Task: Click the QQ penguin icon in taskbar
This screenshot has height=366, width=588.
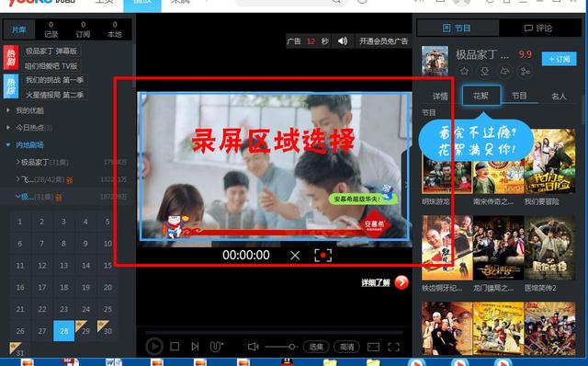Action: tap(287, 362)
